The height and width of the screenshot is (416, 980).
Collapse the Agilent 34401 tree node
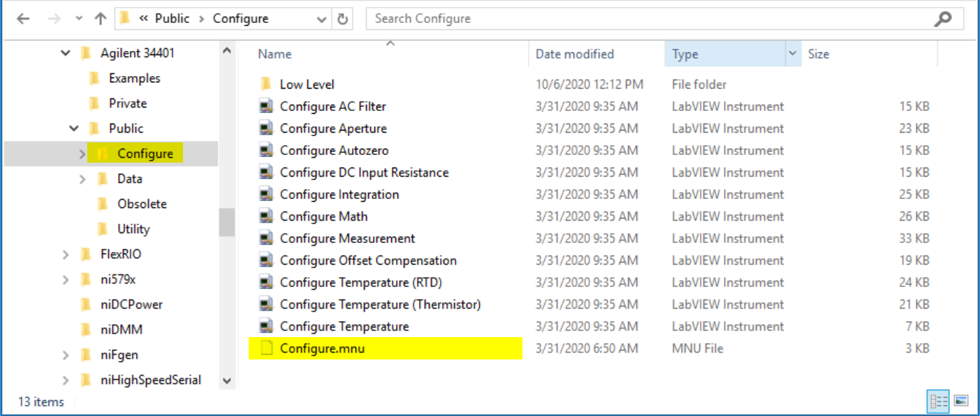66,53
